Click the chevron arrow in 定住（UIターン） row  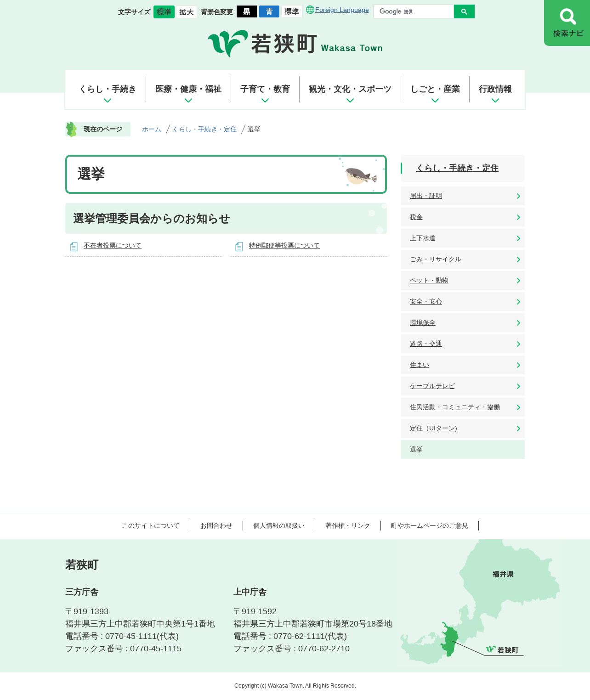pyautogui.click(x=518, y=429)
